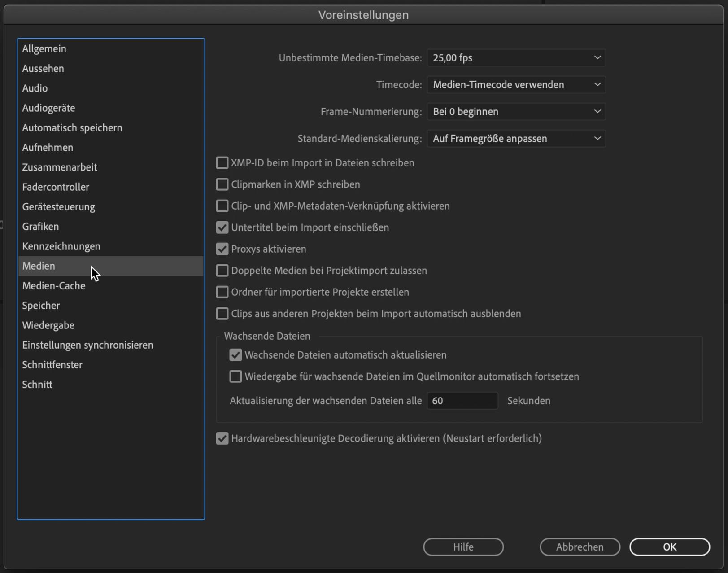
Task: Check the Clipmarken in XMP schreiben box
Action: tap(222, 184)
